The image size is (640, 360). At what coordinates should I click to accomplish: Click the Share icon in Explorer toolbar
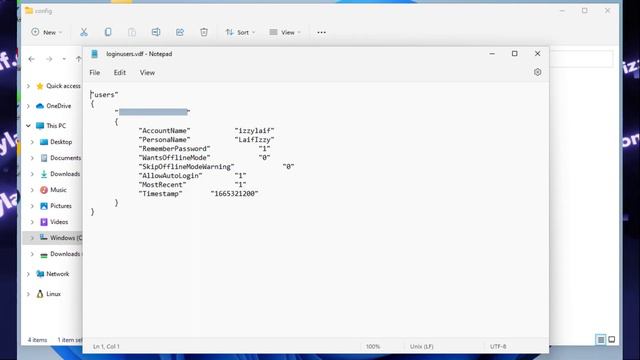[x=180, y=32]
